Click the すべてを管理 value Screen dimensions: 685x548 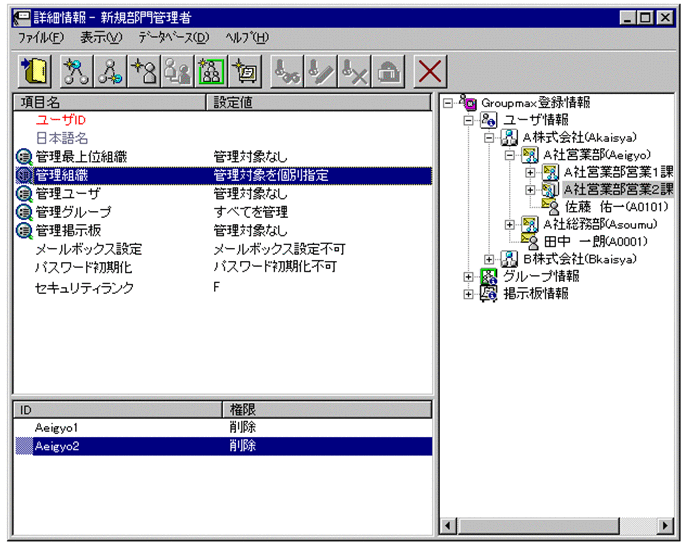[x=250, y=212]
